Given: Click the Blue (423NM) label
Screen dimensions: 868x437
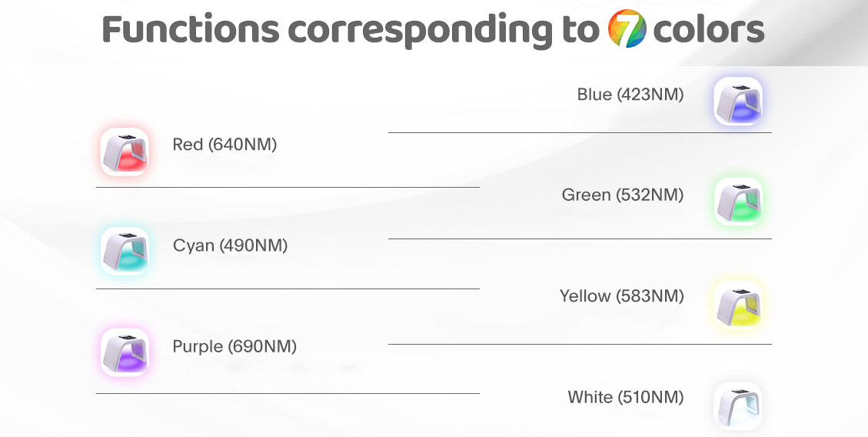Looking at the screenshot, I should tap(630, 94).
